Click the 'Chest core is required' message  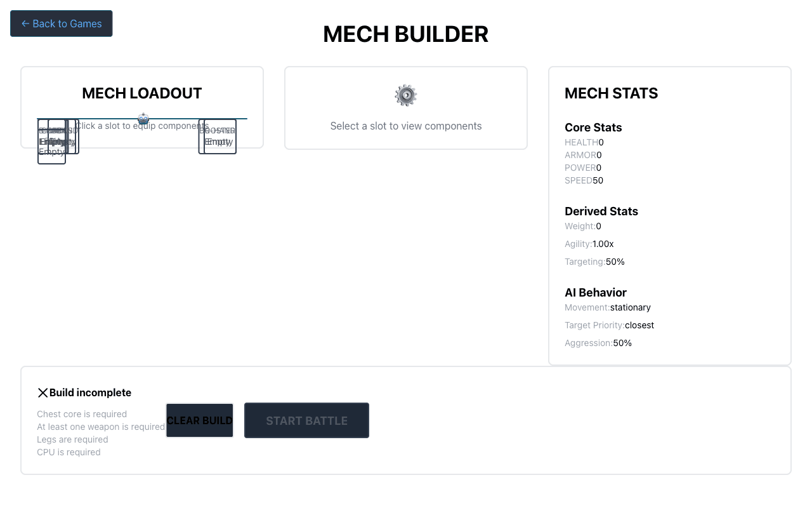tap(82, 414)
